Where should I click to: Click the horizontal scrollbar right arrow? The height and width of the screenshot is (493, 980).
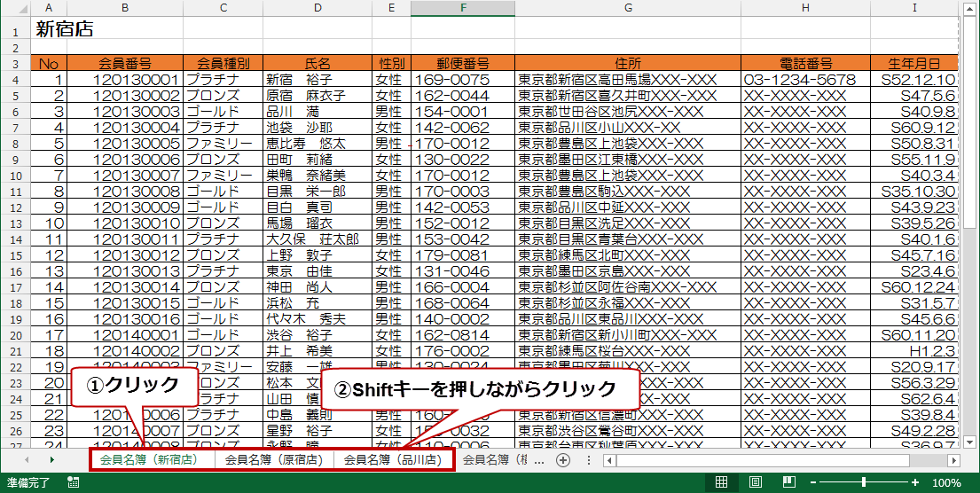point(953,460)
